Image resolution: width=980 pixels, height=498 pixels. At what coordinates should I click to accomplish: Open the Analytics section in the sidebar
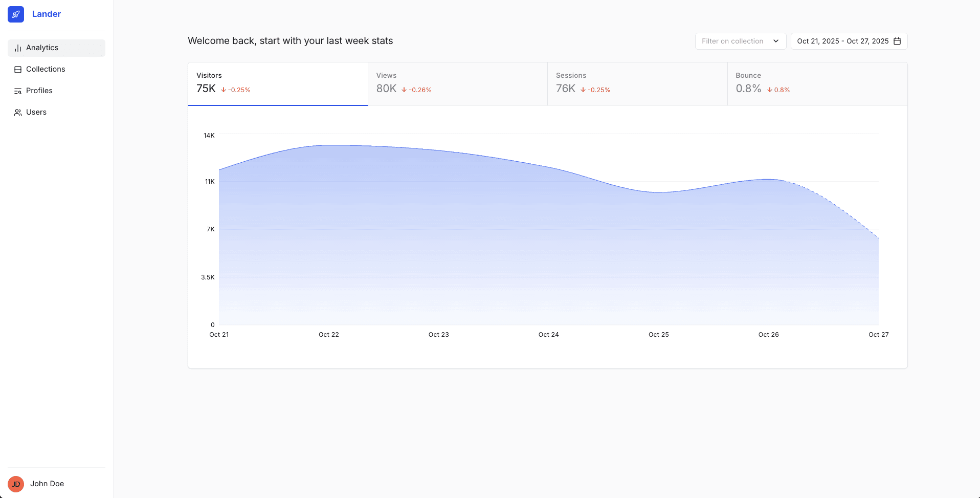pyautogui.click(x=41, y=48)
